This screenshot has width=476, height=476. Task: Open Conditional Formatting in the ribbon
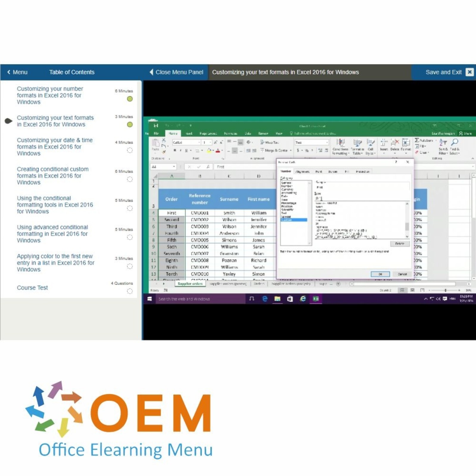pos(341,147)
